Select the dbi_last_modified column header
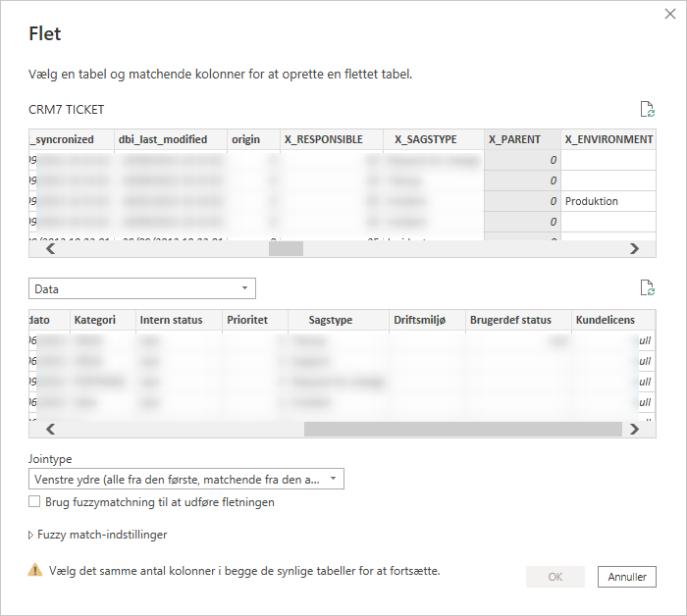 coord(171,139)
